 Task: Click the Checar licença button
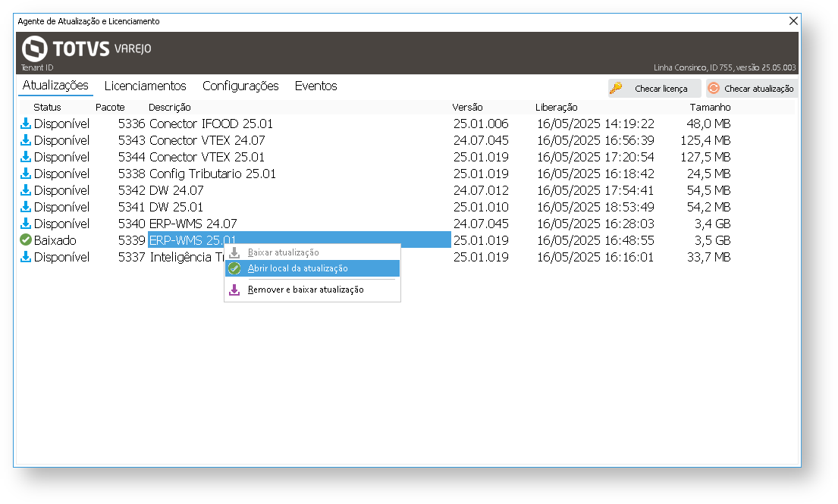pyautogui.click(x=654, y=88)
